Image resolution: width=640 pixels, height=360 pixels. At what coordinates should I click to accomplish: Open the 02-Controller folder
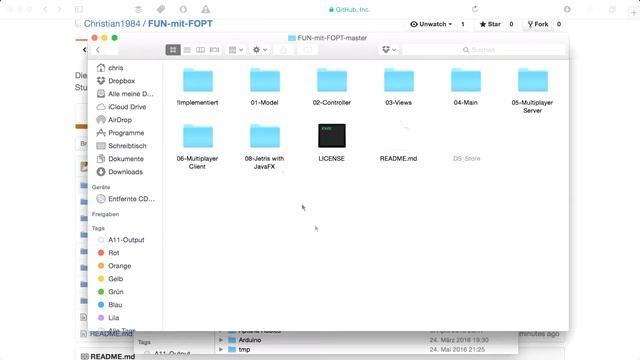tap(332, 80)
